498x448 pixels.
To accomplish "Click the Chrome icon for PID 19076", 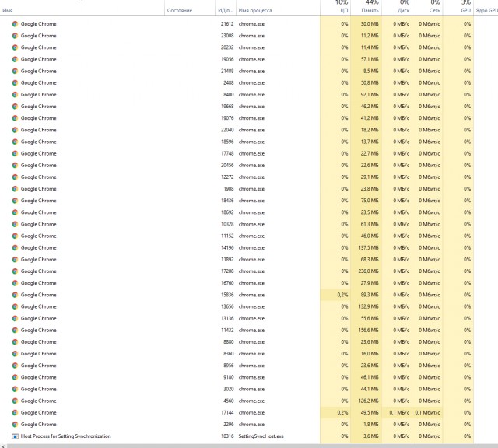I will tap(15, 118).
